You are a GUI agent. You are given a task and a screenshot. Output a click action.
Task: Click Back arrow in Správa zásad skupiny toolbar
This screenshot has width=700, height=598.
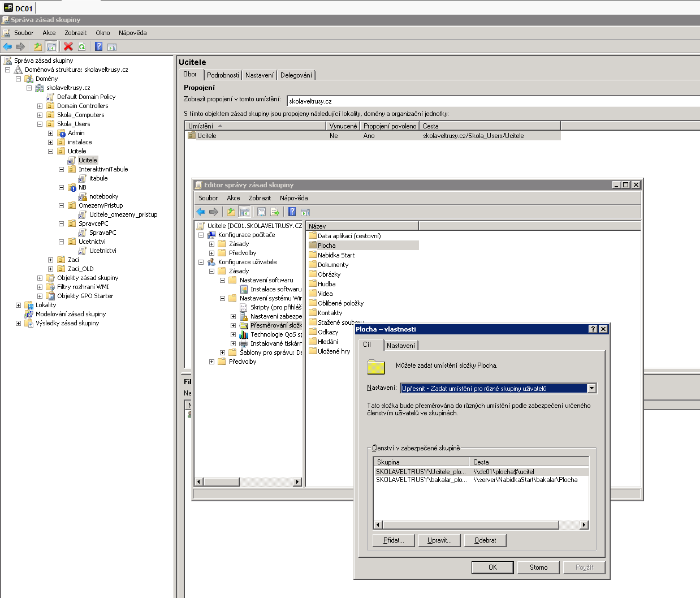[7, 46]
